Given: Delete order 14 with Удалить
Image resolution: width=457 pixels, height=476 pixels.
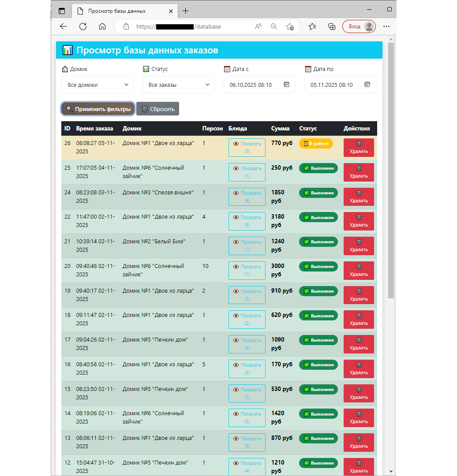Looking at the screenshot, I should coord(359,417).
